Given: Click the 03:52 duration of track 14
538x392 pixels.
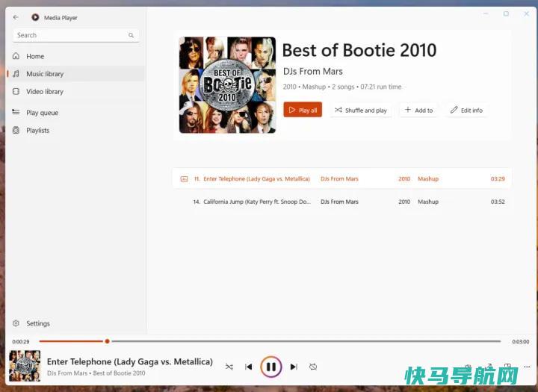Looking at the screenshot, I should pyautogui.click(x=498, y=202).
